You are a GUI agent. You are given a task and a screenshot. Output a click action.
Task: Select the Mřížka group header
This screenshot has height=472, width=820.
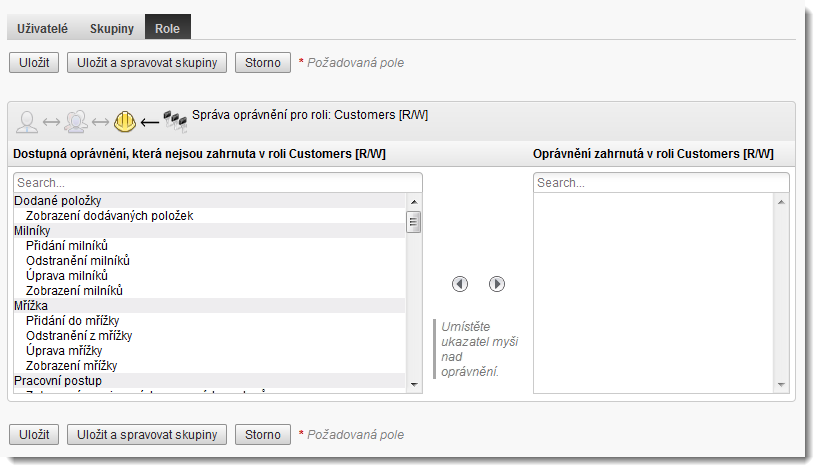209,306
